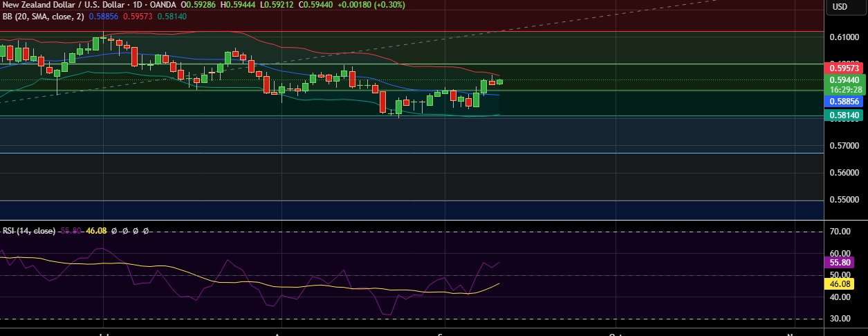Click the 30.00 RSI scale level

[841, 319]
